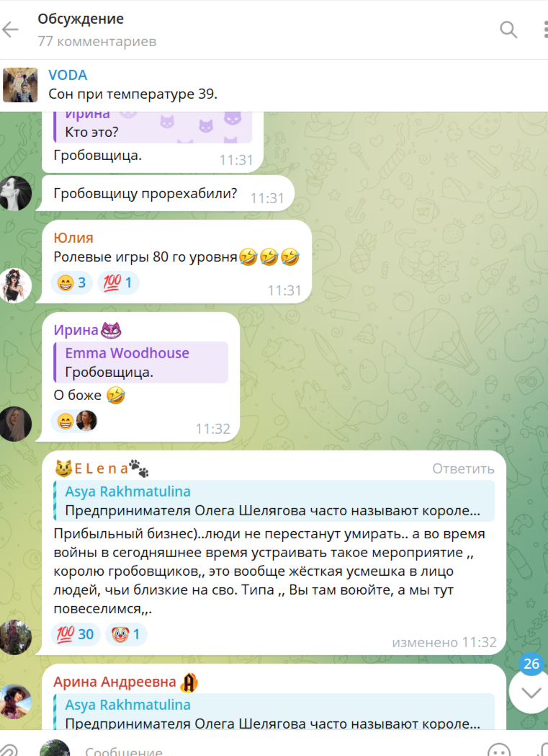Image resolution: width=548 pixels, height=756 pixels.
Task: Open Asya Rakhmatulina quote in Elena's message
Action: coord(274,500)
